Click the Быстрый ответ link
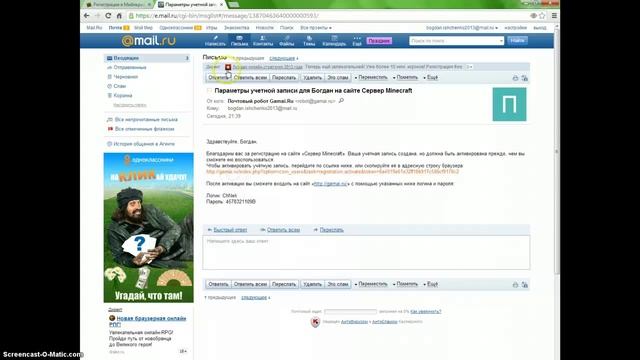This screenshot has height=360, width=640. (x=231, y=230)
